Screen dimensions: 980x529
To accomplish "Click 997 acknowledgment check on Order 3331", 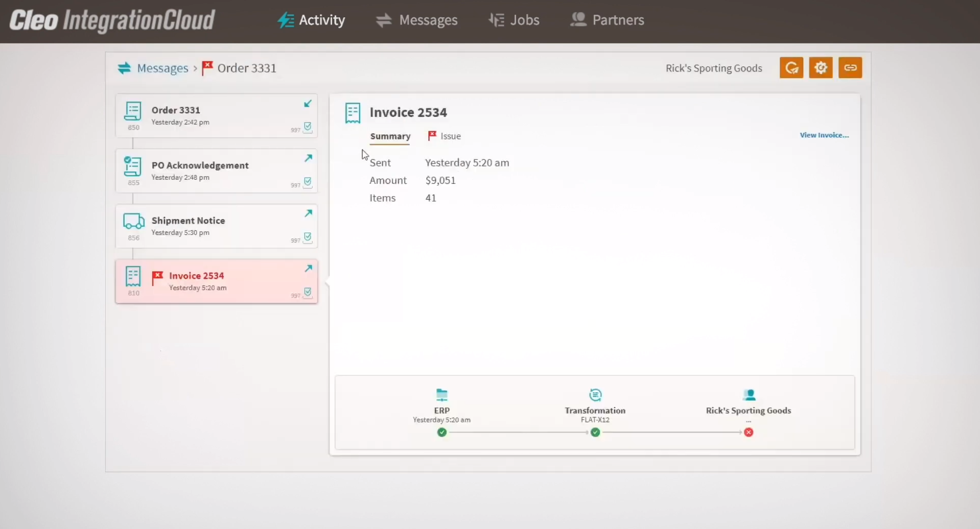I will click(308, 127).
